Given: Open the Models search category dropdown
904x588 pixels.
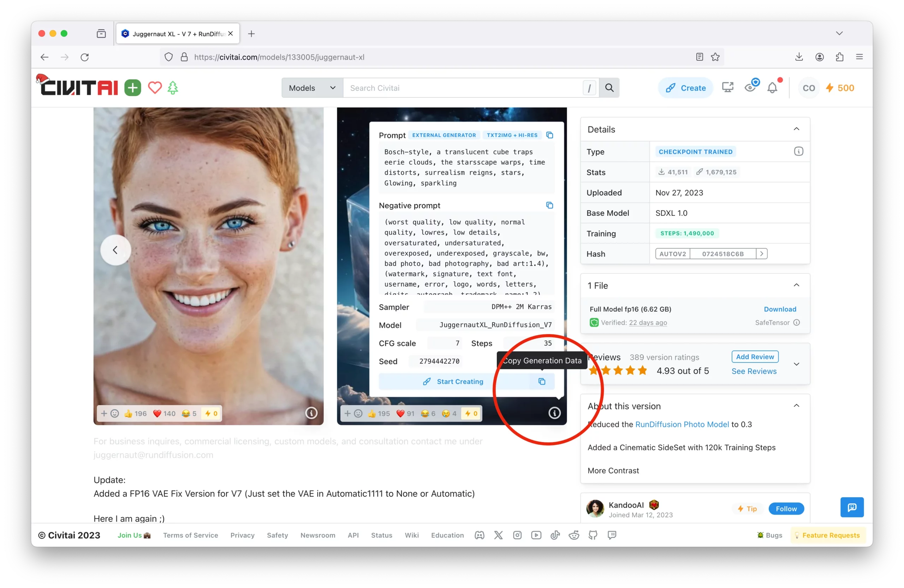Looking at the screenshot, I should [x=312, y=88].
